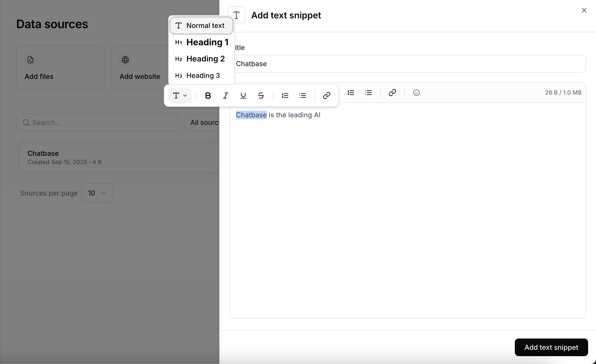Click in the snippet text editor area
Viewport: 596px width, 364px height.
[408, 210]
